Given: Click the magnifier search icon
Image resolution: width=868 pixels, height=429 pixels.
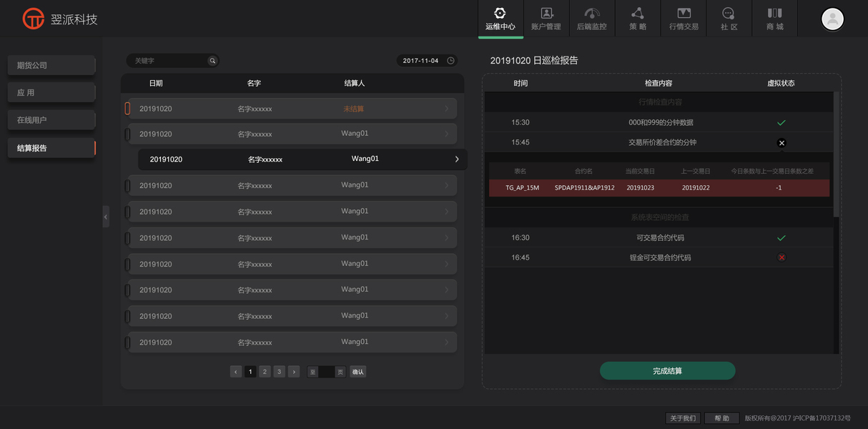Looking at the screenshot, I should (x=212, y=61).
